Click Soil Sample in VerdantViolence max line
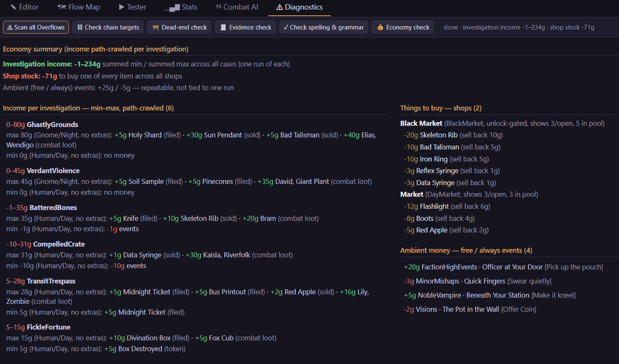The image size is (619, 364). click(x=146, y=181)
